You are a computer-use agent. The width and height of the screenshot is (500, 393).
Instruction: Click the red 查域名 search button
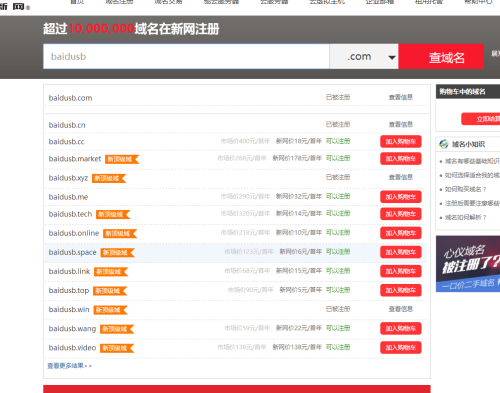(441, 57)
